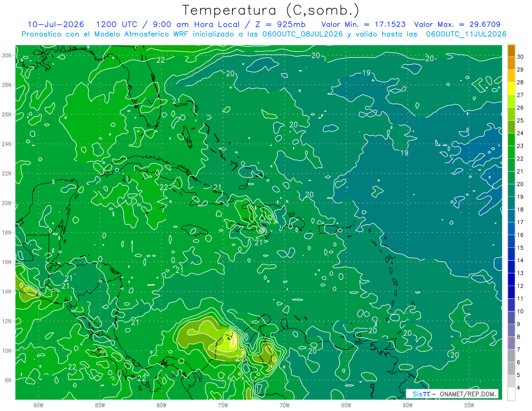
Task: Click the "16N" latitude label
Action: pyautogui.click(x=7, y=262)
